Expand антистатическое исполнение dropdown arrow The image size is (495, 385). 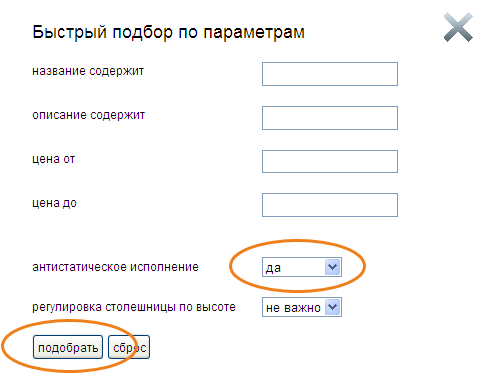click(x=333, y=267)
